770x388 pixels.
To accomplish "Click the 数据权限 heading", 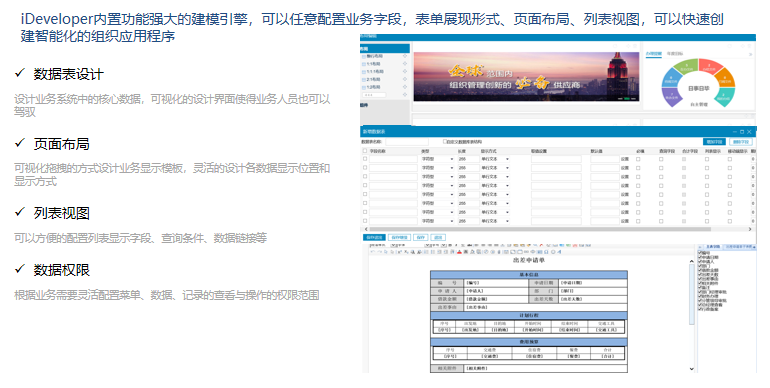I will [61, 270].
